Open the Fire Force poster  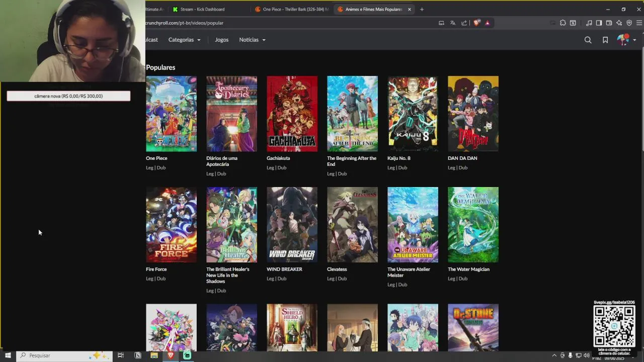tap(171, 225)
